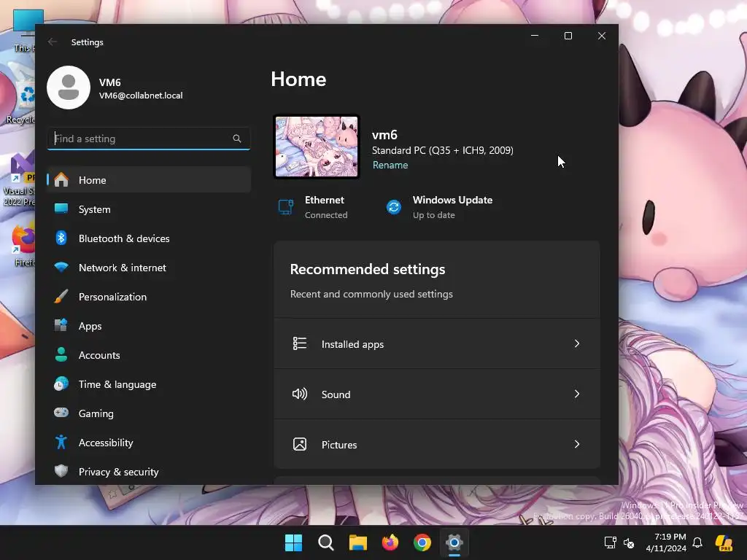Click the Copilot preview taskbar icon
The image size is (747, 560).
[724, 542]
